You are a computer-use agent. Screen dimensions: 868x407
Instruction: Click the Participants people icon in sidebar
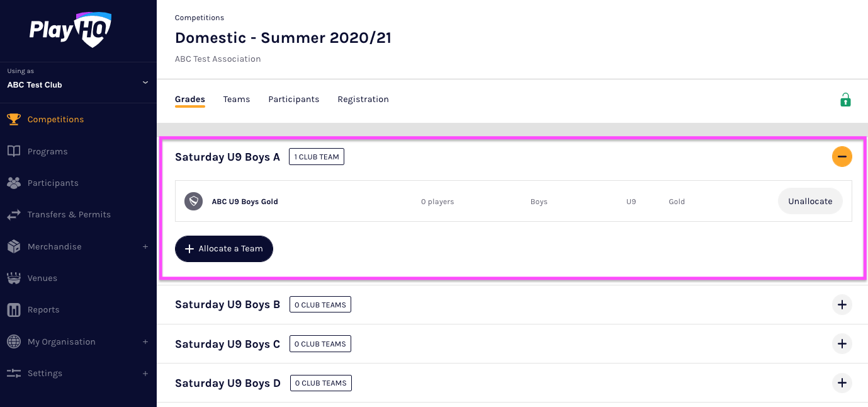(x=14, y=183)
